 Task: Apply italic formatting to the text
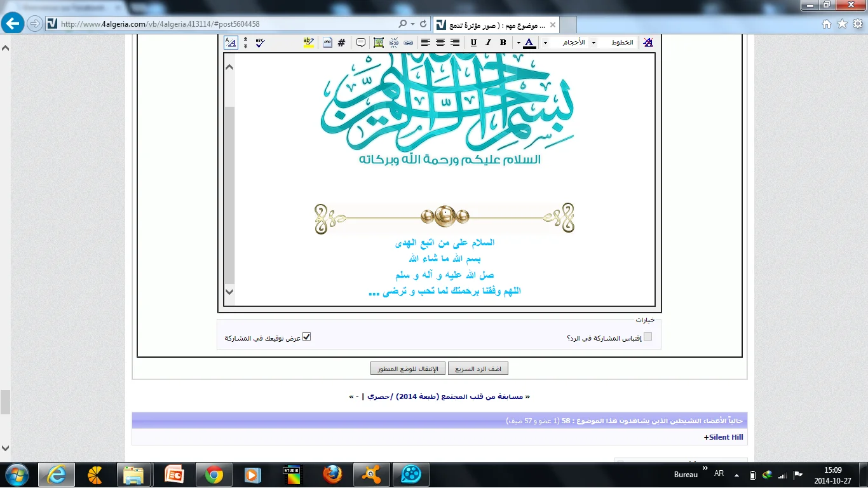pos(488,43)
